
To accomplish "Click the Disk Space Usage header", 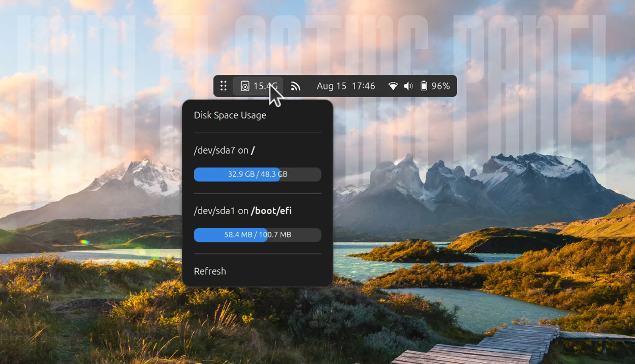I will pos(230,116).
